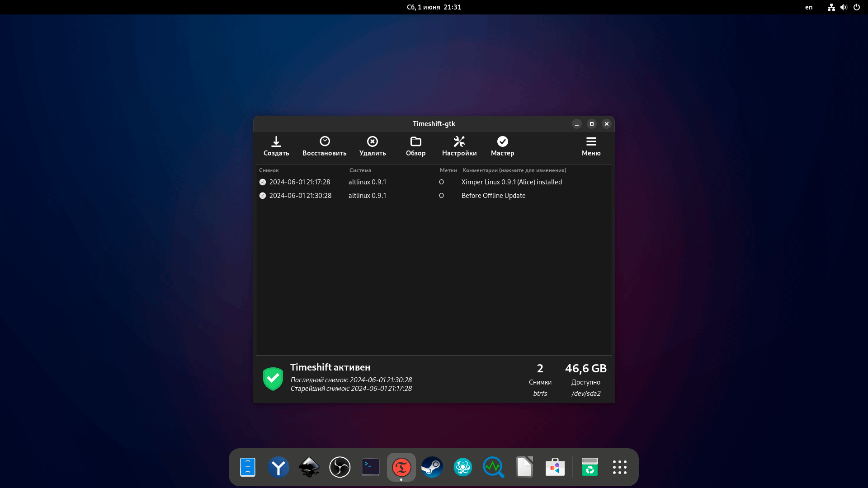Sort by the Система column header
The width and height of the screenshot is (868, 488).
(360, 170)
